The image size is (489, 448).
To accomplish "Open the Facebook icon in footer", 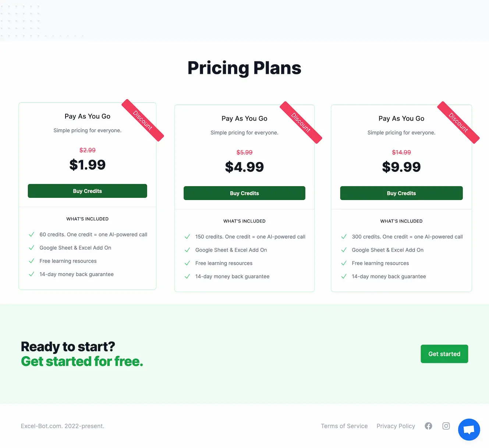I will pos(428,426).
